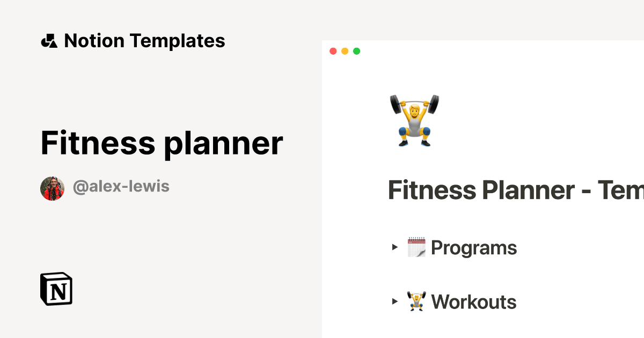Viewport: 644px width, 338px height.
Task: Click the "Notion Templates" header text
Action: (x=144, y=41)
